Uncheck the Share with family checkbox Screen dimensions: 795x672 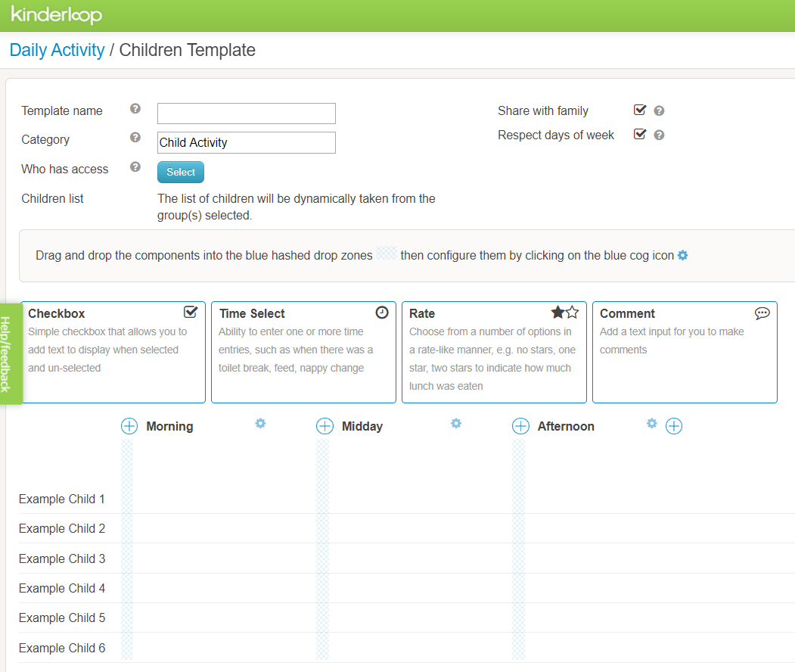click(x=640, y=109)
